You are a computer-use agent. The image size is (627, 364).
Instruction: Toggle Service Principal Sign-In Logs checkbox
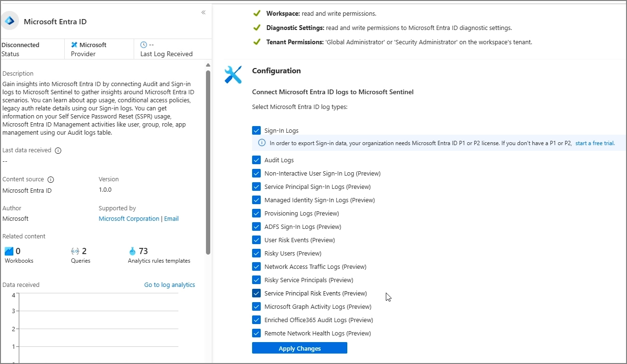tap(256, 187)
